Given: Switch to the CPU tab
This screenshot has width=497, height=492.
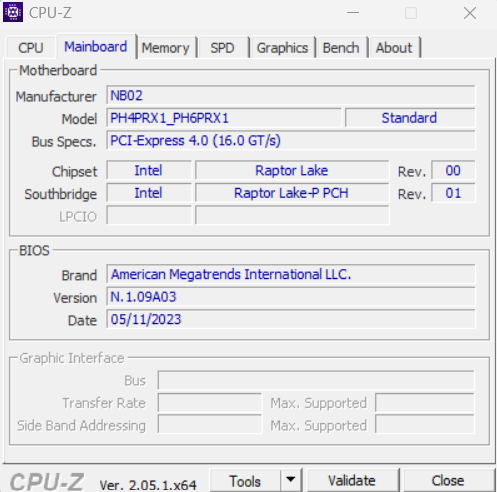Looking at the screenshot, I should [x=31, y=48].
